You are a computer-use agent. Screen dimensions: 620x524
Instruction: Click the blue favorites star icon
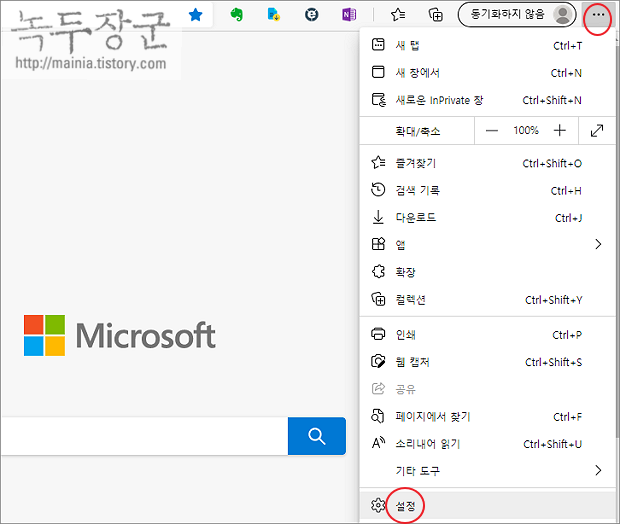coord(195,15)
